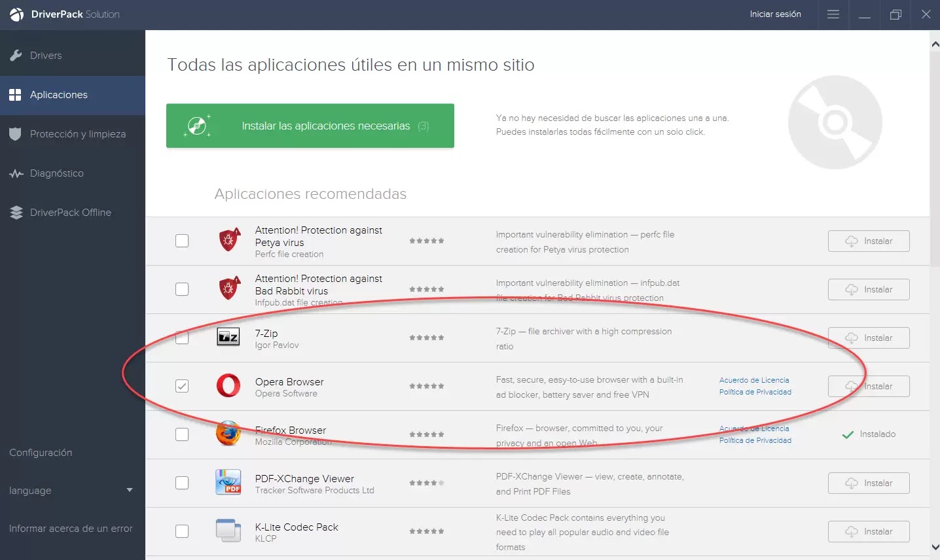This screenshot has height=560, width=940.
Task: Open Opera's Política de Privacidad link
Action: [755, 392]
